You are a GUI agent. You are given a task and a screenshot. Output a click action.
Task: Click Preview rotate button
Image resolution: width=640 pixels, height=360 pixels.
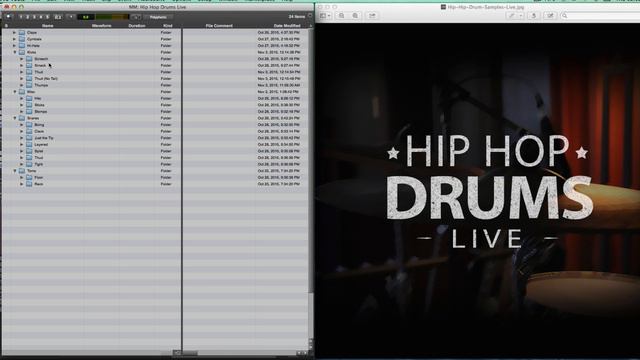point(534,16)
